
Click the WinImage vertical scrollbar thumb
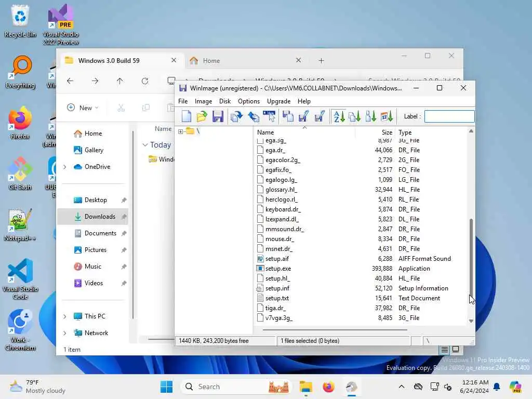(471, 258)
